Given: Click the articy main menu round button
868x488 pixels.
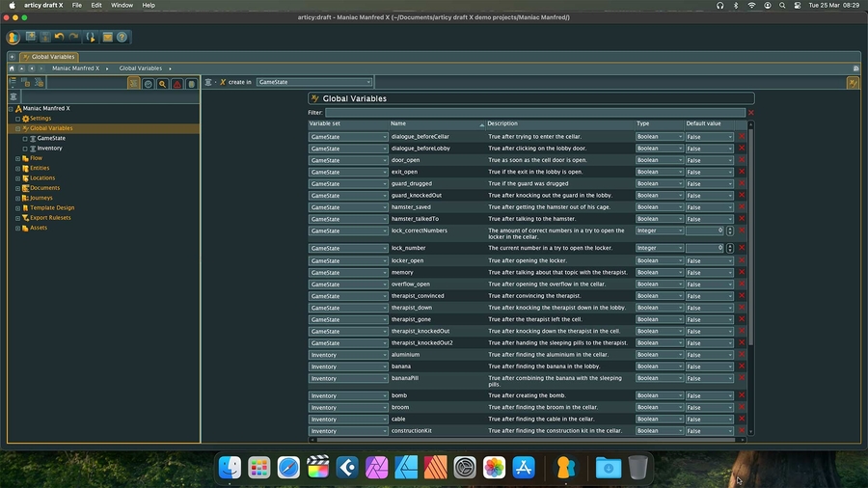Looking at the screenshot, I should click(x=14, y=38).
